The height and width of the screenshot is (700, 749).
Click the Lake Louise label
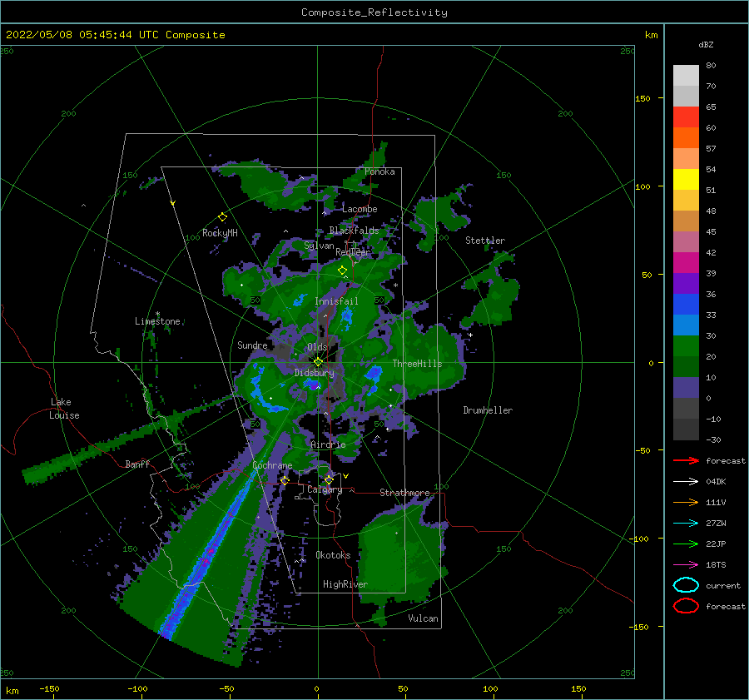tap(65, 409)
